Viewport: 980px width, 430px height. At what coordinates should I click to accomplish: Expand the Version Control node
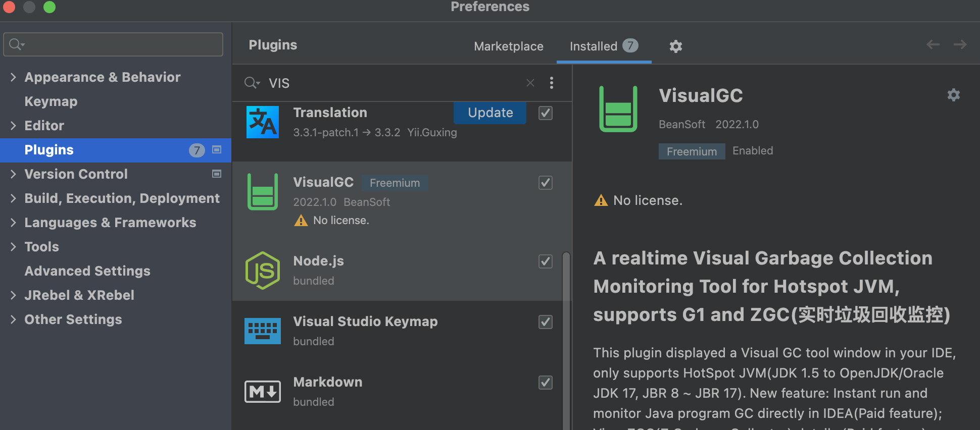(13, 174)
